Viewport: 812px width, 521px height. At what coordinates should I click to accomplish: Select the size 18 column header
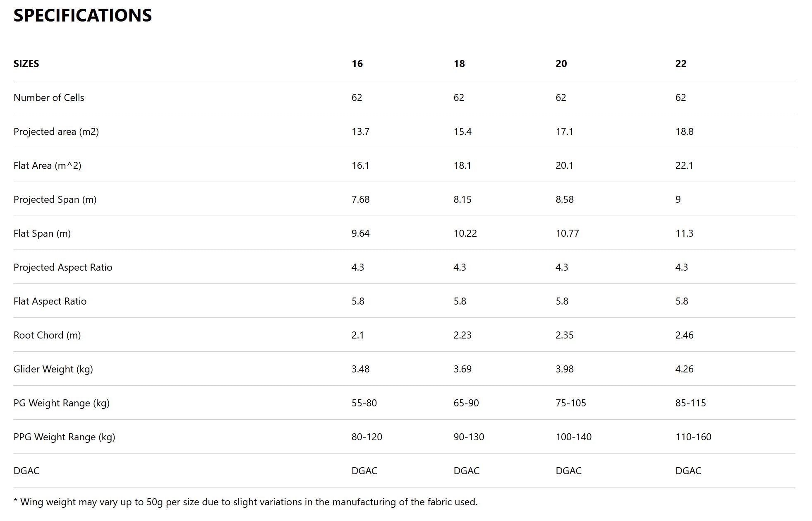pos(459,64)
